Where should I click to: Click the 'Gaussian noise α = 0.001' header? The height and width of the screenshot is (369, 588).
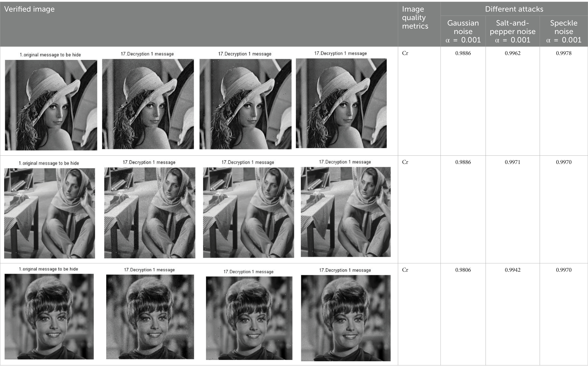point(463,31)
